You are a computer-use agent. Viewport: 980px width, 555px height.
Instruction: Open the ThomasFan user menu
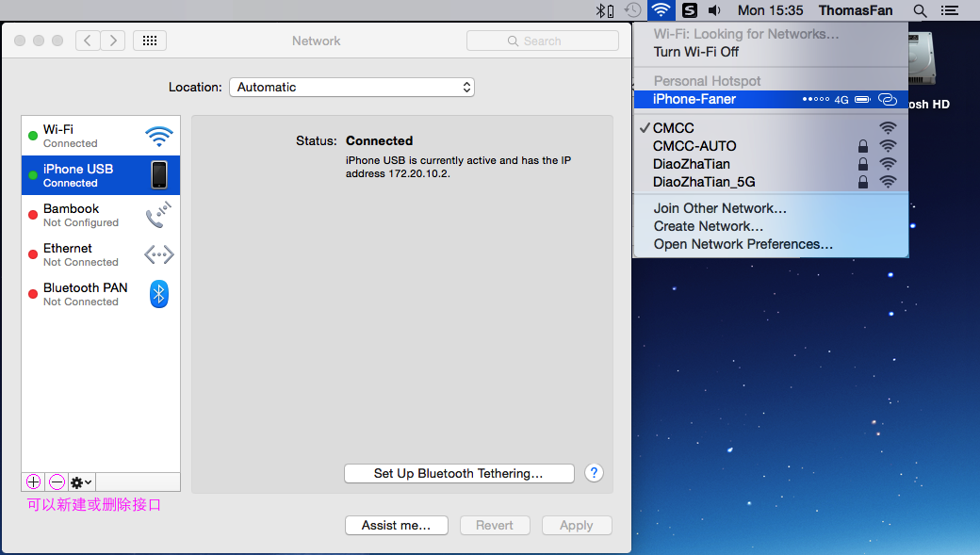[x=856, y=10]
